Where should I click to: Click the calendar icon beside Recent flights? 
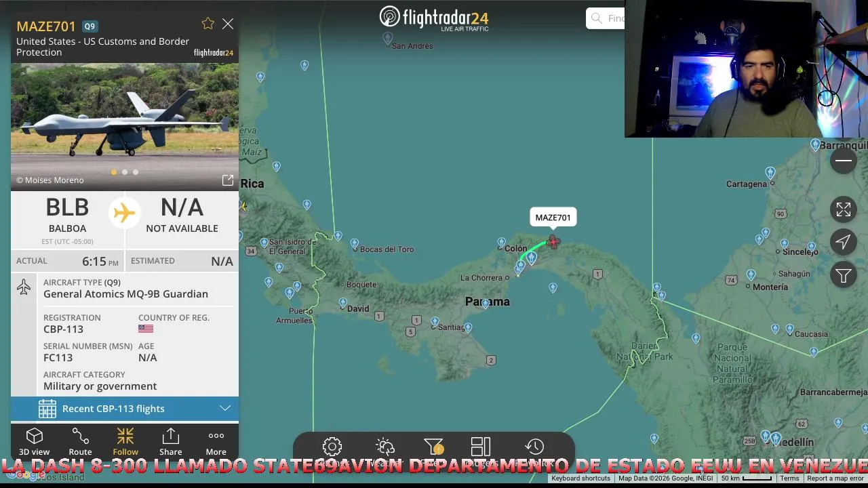point(47,409)
